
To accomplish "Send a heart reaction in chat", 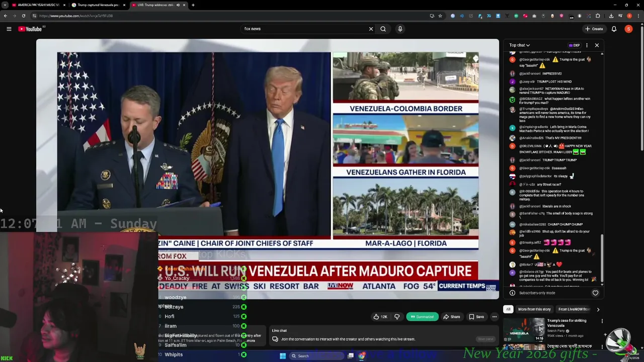I will tap(595, 293).
